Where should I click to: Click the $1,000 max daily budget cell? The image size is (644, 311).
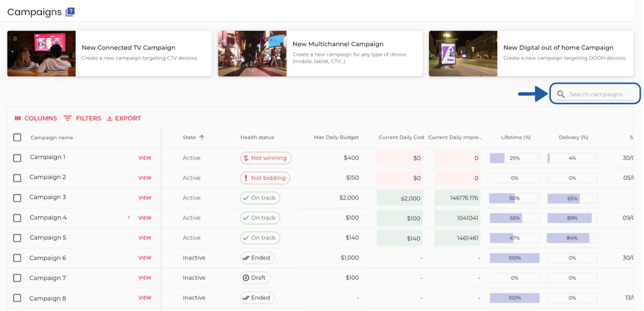click(350, 258)
